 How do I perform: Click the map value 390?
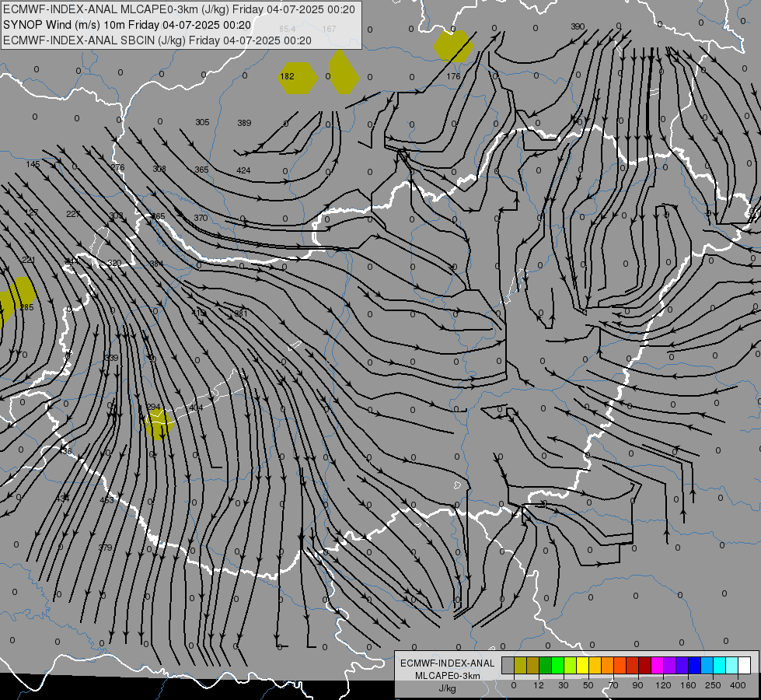coord(578,26)
